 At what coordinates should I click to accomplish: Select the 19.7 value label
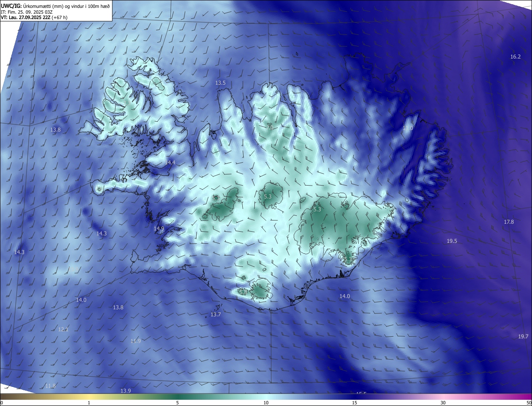click(x=523, y=336)
